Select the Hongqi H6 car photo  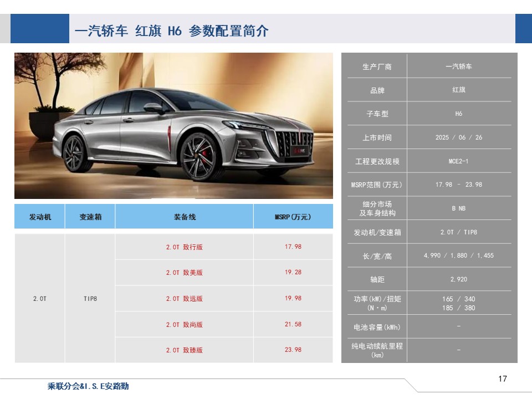[173, 126]
